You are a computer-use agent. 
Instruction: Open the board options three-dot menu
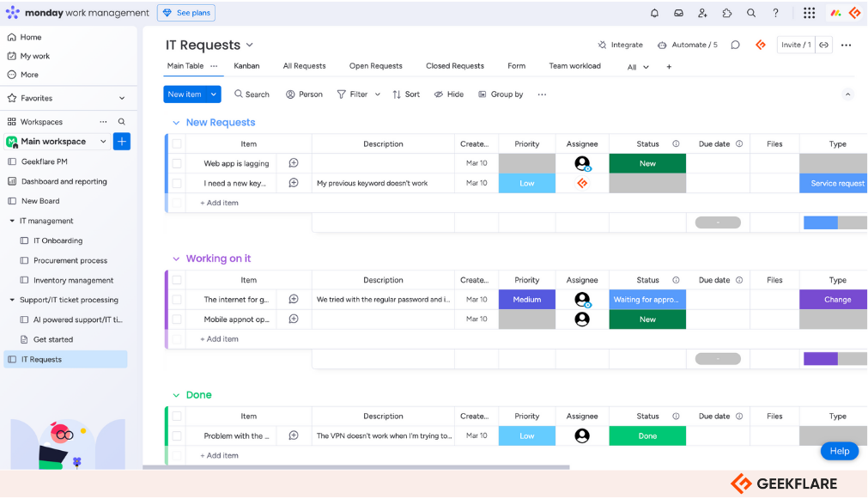coord(846,45)
